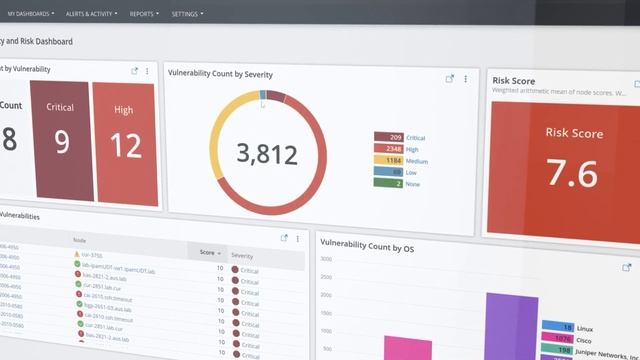Open the lab-ipamUDT node link
This screenshot has height=360, width=640.
[x=118, y=268]
